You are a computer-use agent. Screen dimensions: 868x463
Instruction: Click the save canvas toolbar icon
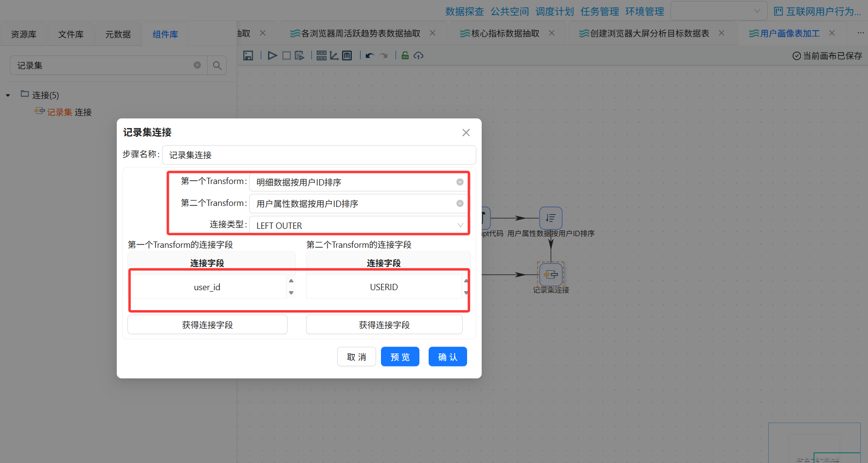248,56
